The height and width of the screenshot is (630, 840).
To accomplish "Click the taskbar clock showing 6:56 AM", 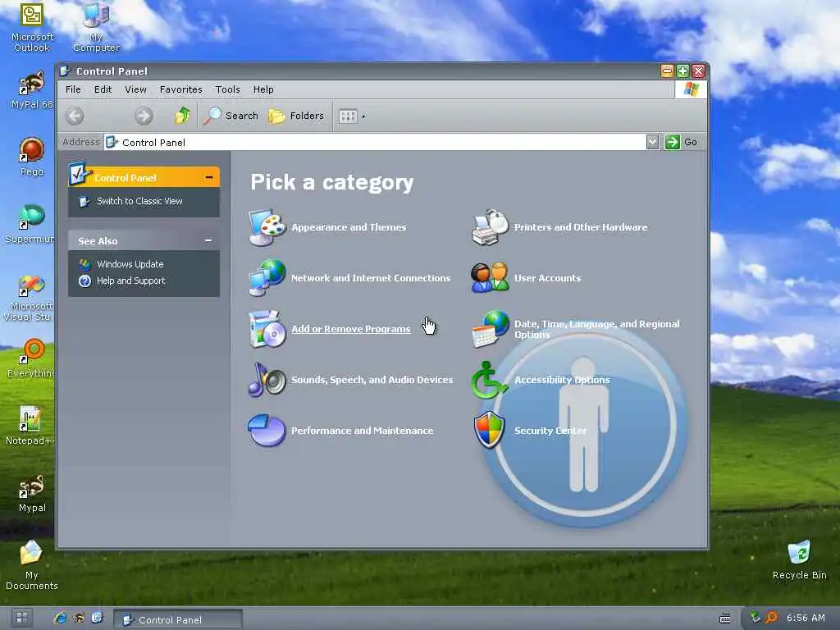I will click(x=806, y=618).
